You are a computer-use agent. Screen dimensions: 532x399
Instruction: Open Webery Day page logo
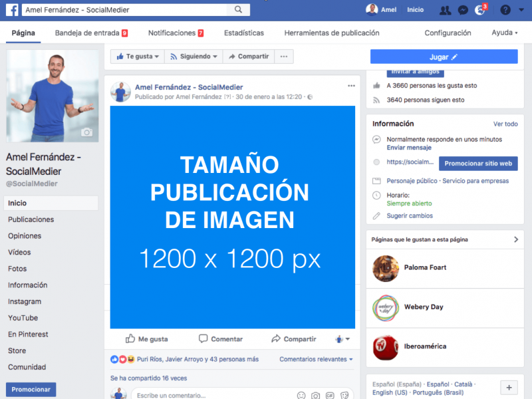386,308
